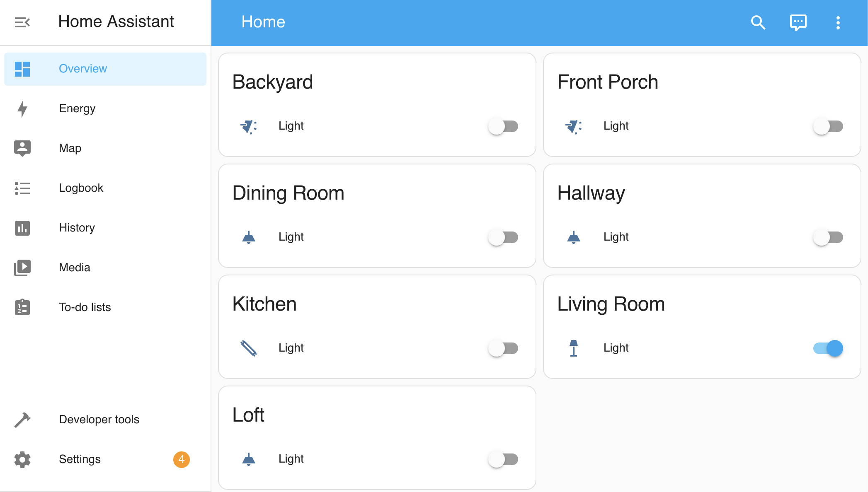Screen dimensions: 868x492
Task: Open the Map view
Action: click(x=70, y=148)
